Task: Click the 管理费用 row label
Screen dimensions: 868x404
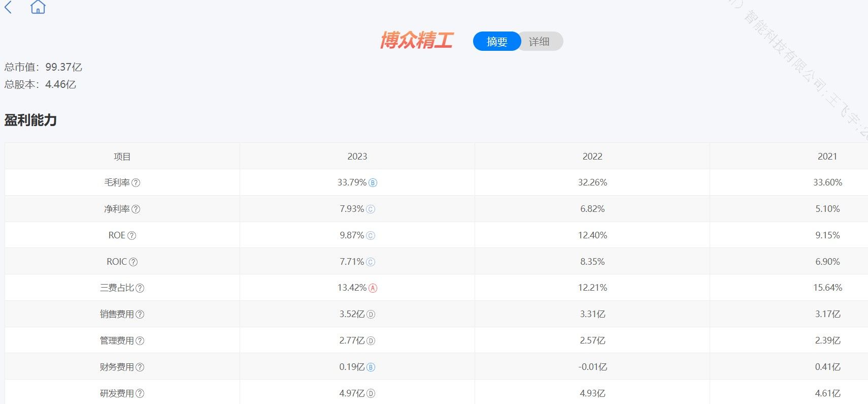Action: 117,340
